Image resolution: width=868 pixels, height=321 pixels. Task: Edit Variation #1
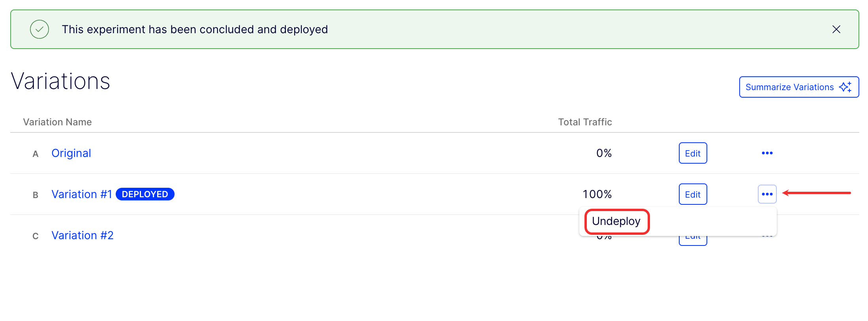(x=692, y=194)
